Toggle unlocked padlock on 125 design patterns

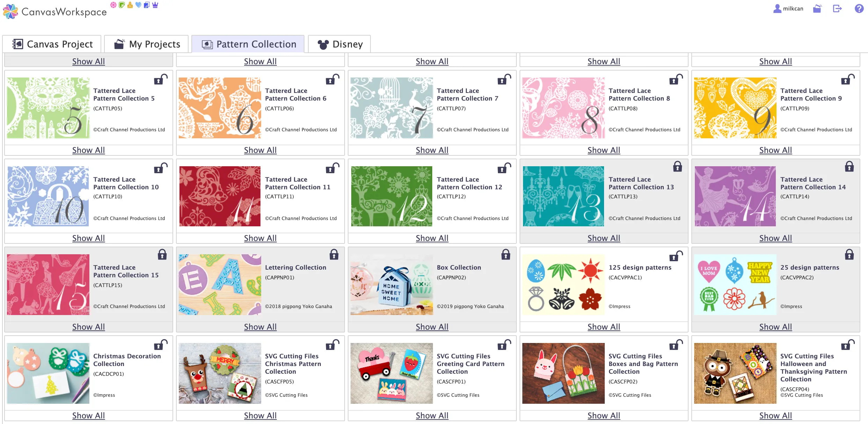coord(676,256)
